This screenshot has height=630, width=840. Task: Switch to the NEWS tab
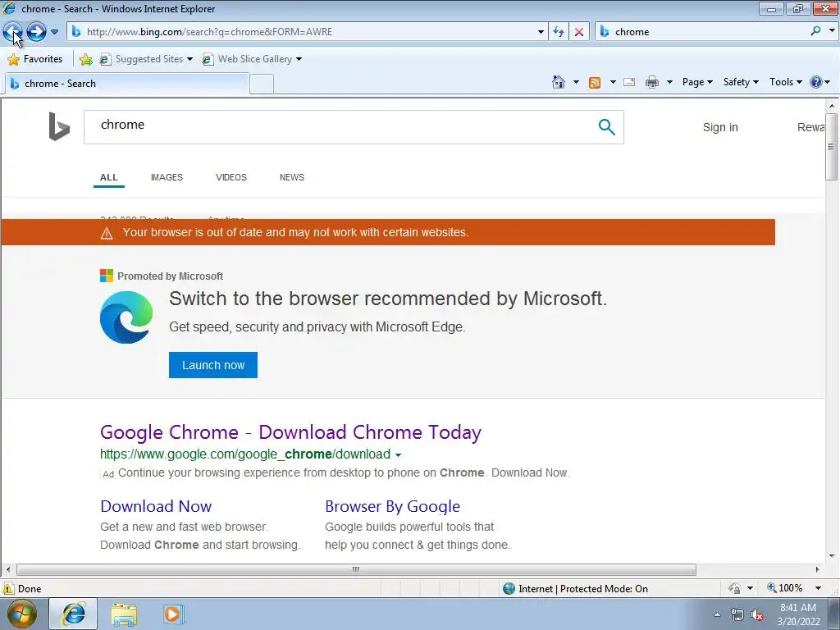292,177
